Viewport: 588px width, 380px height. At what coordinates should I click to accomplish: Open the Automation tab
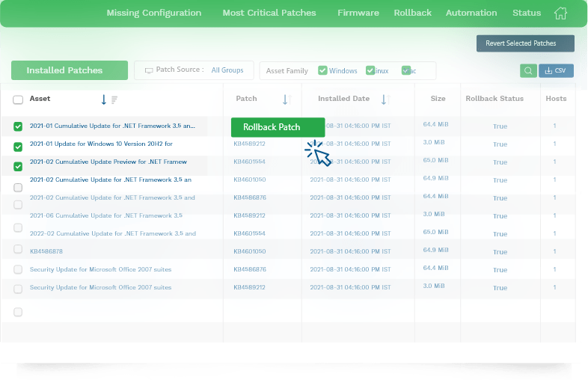pyautogui.click(x=471, y=13)
